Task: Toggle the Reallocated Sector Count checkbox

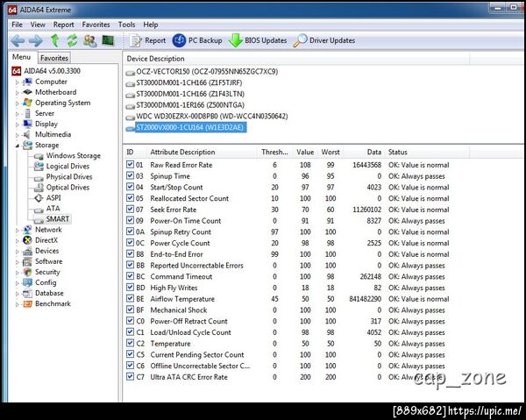Action: (130, 198)
